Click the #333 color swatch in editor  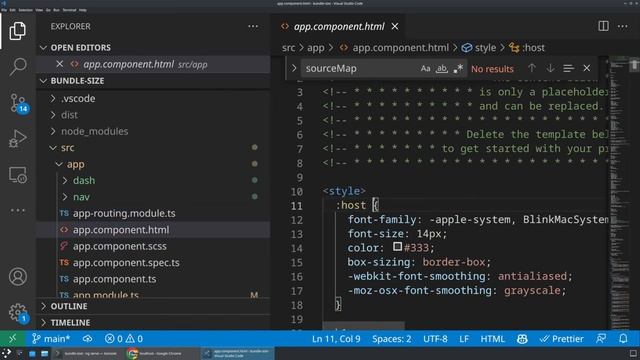click(x=397, y=246)
